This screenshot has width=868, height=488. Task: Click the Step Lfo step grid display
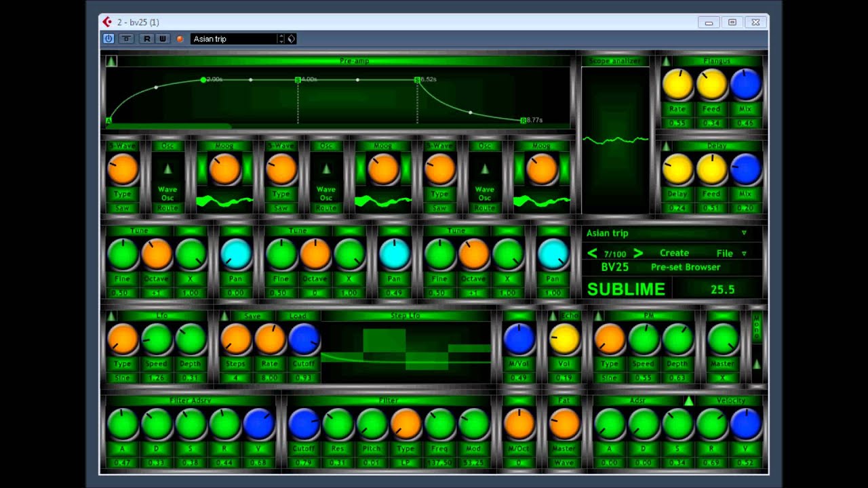pyautogui.click(x=406, y=352)
